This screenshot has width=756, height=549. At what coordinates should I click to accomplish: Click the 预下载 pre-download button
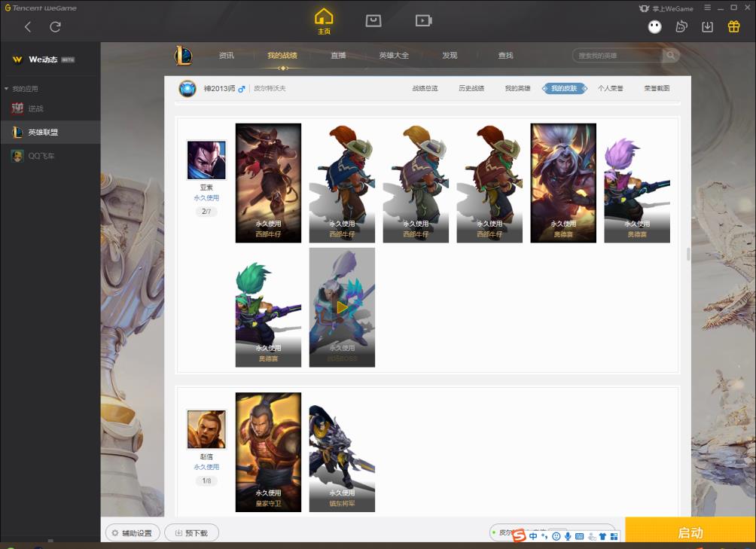pos(192,532)
